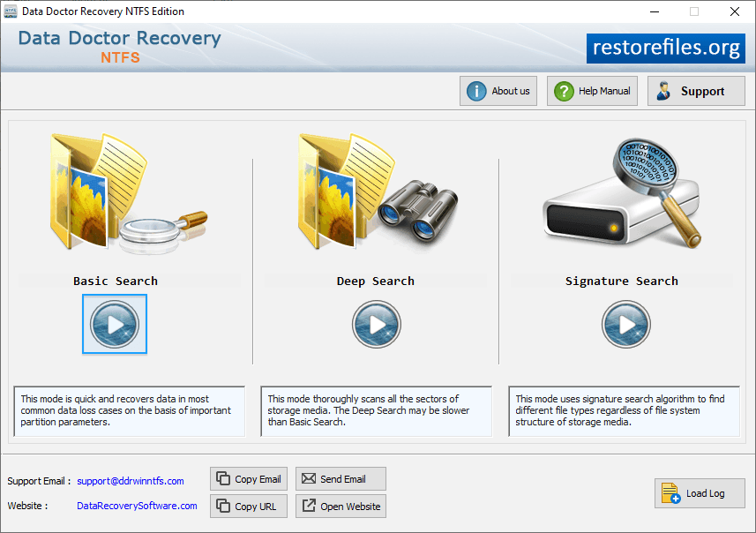Click the Deep Search folder with binoculars image
This screenshot has height=533, width=756.
378,192
